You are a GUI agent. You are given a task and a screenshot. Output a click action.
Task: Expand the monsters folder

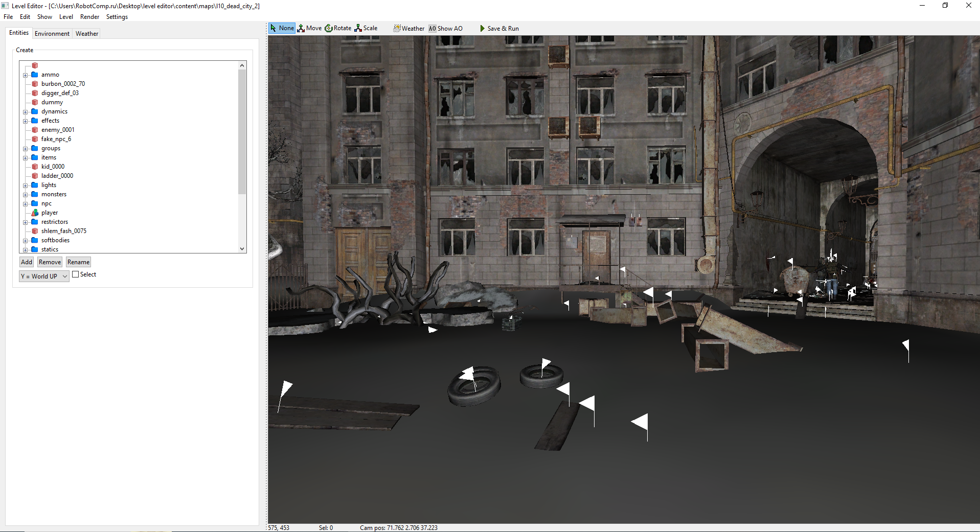(x=25, y=195)
